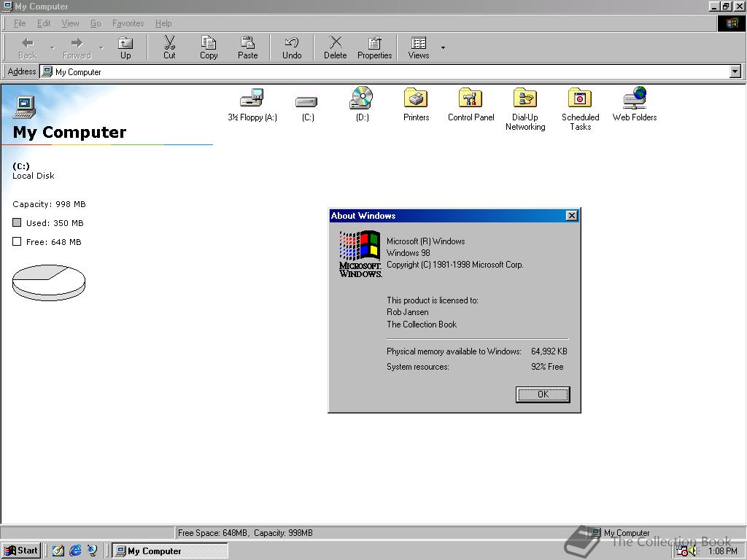This screenshot has width=747, height=560.
Task: Open the File menu
Action: click(20, 23)
